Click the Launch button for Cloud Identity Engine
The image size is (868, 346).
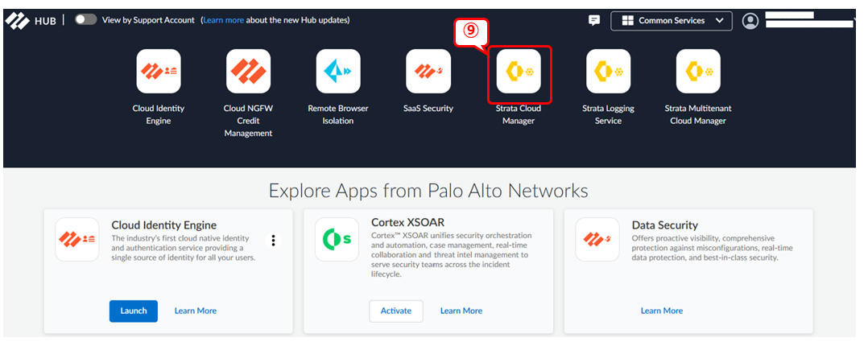(133, 311)
